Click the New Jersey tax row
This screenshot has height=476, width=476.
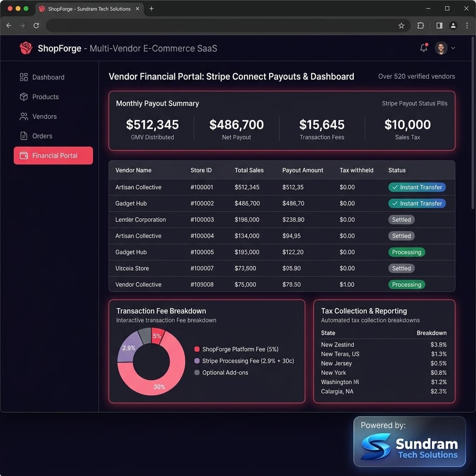tap(383, 363)
